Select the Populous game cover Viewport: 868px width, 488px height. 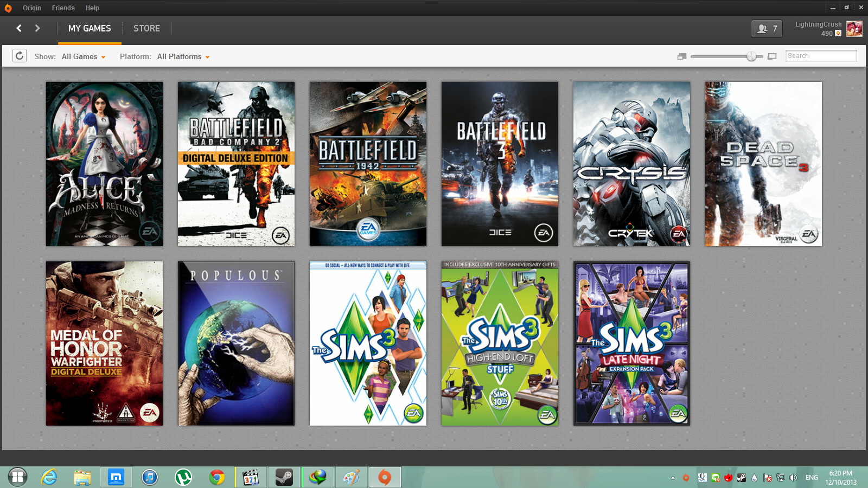click(x=236, y=343)
